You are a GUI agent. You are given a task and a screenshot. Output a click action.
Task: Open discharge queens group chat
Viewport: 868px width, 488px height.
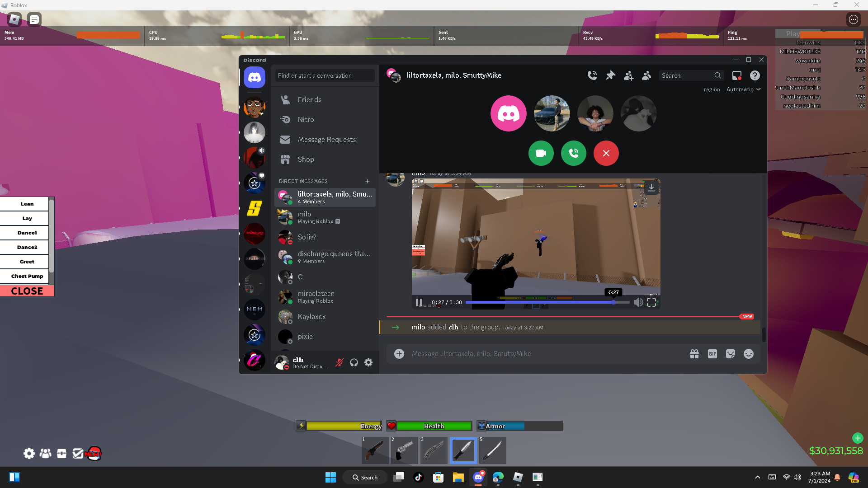coord(325,257)
